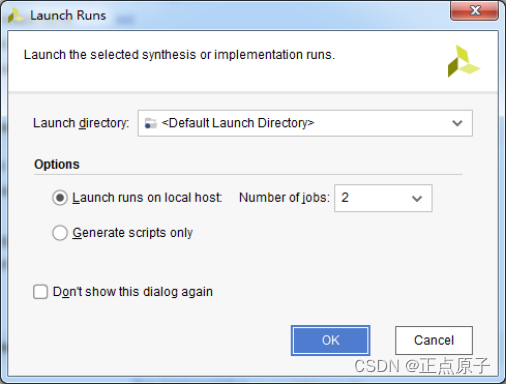Expand the Launch directory dropdown arrow
This screenshot has height=384, width=506.
pos(457,123)
